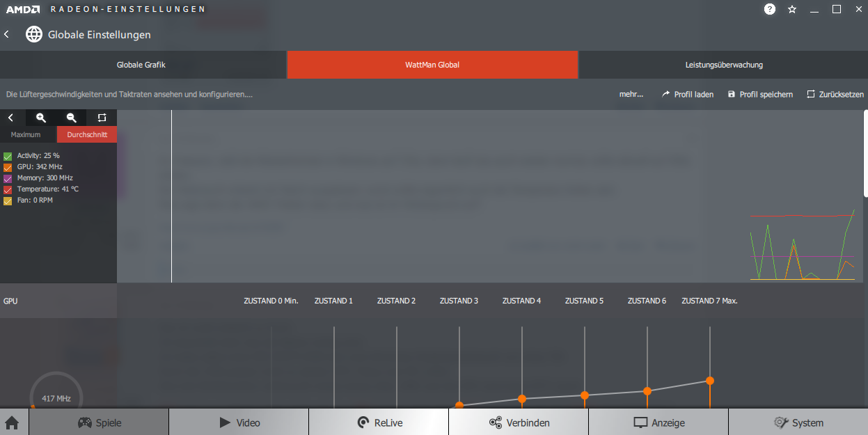The image size is (868, 435).
Task: Go to the Home icon
Action: tap(12, 422)
